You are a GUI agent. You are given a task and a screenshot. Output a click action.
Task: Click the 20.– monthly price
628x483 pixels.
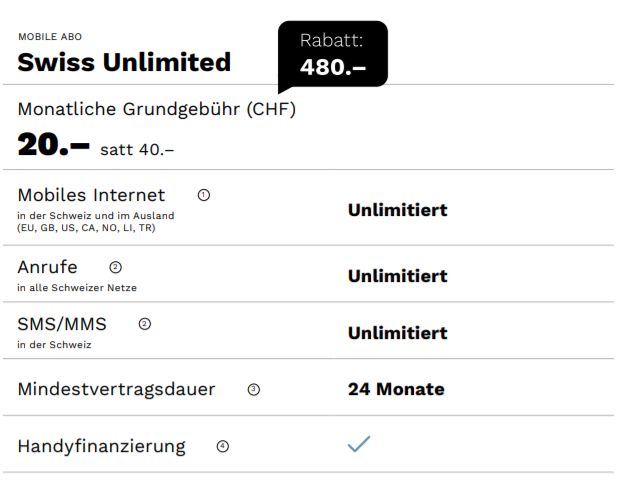(x=54, y=146)
